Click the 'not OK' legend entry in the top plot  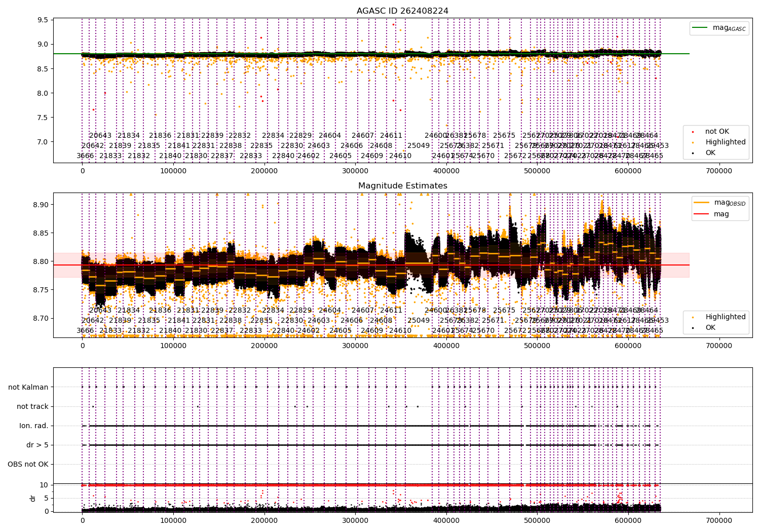pos(716,132)
